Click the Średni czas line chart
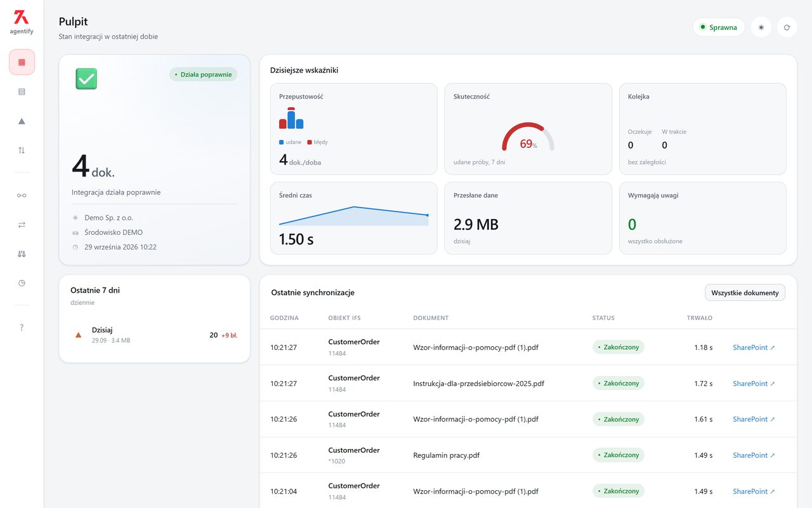This screenshot has width=812, height=508. coord(354,216)
